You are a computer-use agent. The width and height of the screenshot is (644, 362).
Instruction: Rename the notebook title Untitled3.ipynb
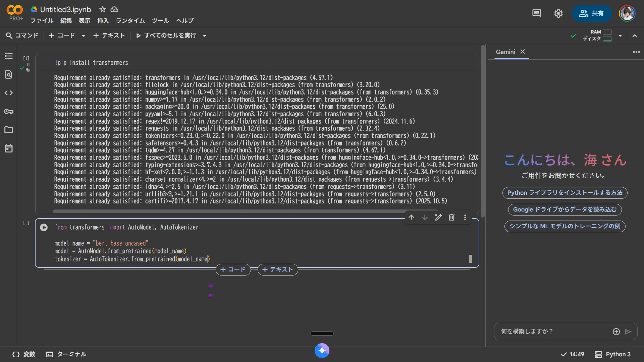pyautogui.click(x=65, y=9)
